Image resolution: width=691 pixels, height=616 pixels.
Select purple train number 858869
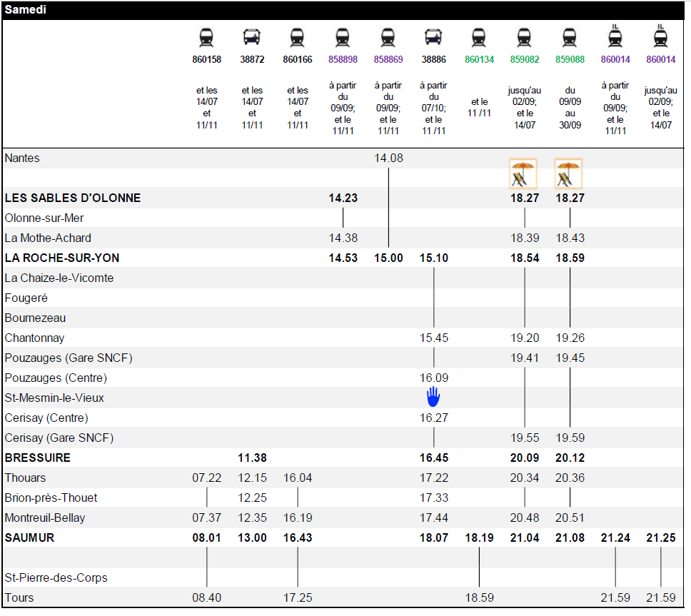coord(388,59)
